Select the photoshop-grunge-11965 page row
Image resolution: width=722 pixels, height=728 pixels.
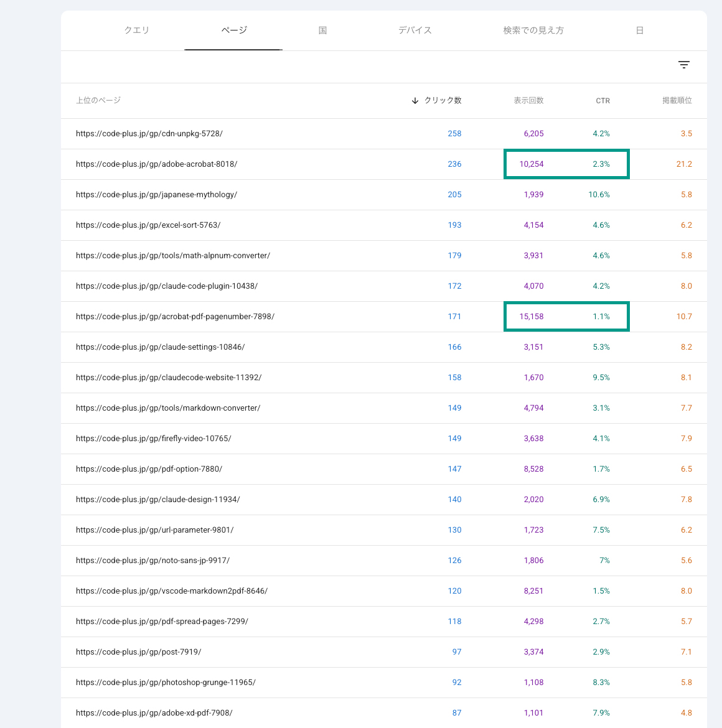pyautogui.click(x=384, y=683)
